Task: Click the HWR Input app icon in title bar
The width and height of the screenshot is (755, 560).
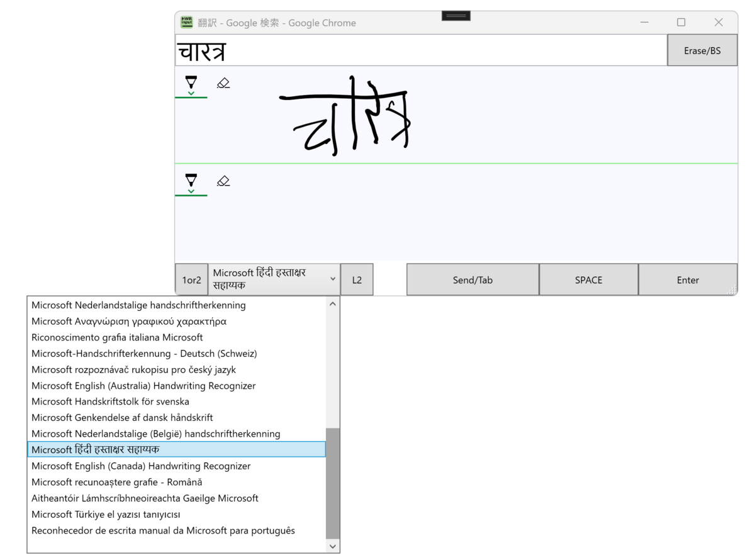Action: [187, 22]
